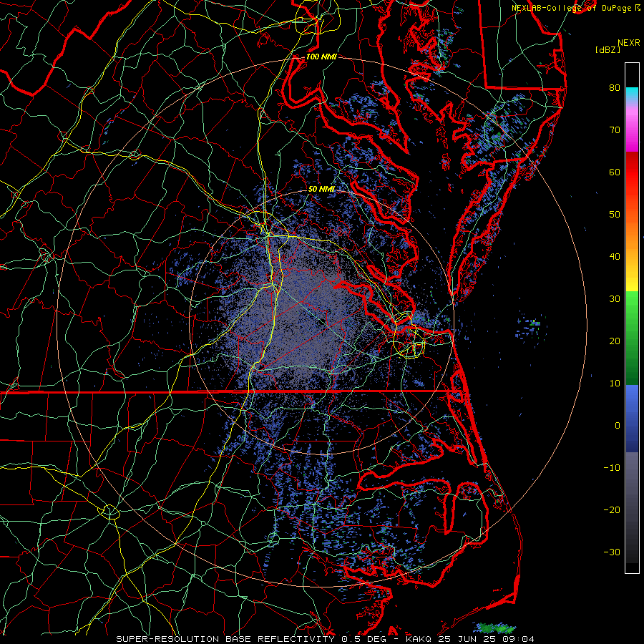
Task: Click the -30 dBZ scale label
Action: tap(612, 552)
